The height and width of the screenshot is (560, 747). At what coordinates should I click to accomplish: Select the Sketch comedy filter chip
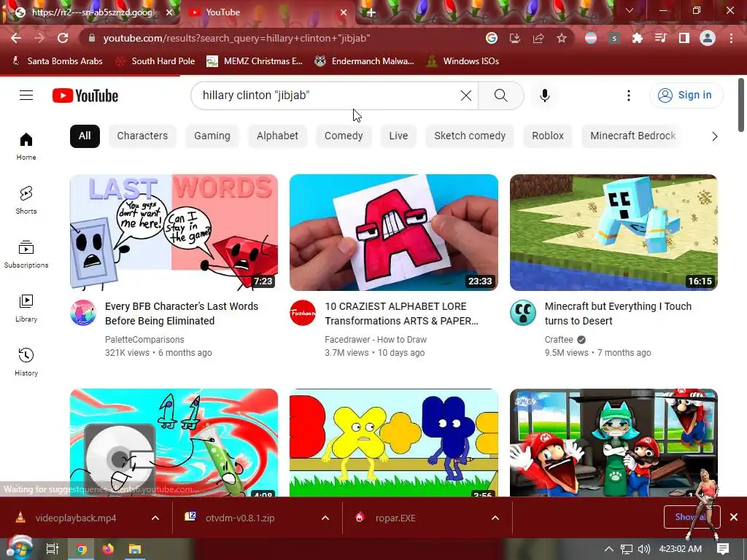(x=470, y=136)
